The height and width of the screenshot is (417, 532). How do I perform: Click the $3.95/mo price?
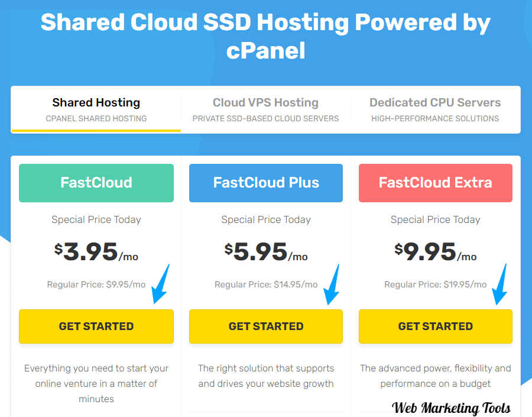(96, 252)
